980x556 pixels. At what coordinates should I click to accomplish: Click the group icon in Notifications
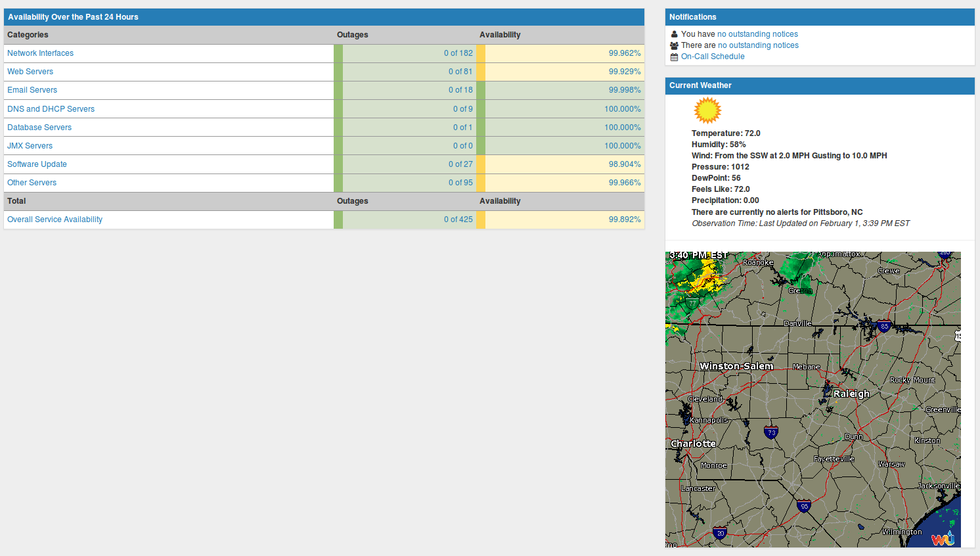click(x=674, y=45)
